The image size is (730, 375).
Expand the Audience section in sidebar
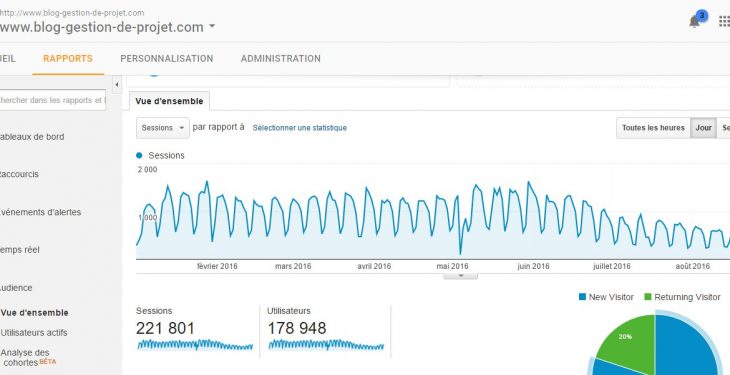[16, 288]
